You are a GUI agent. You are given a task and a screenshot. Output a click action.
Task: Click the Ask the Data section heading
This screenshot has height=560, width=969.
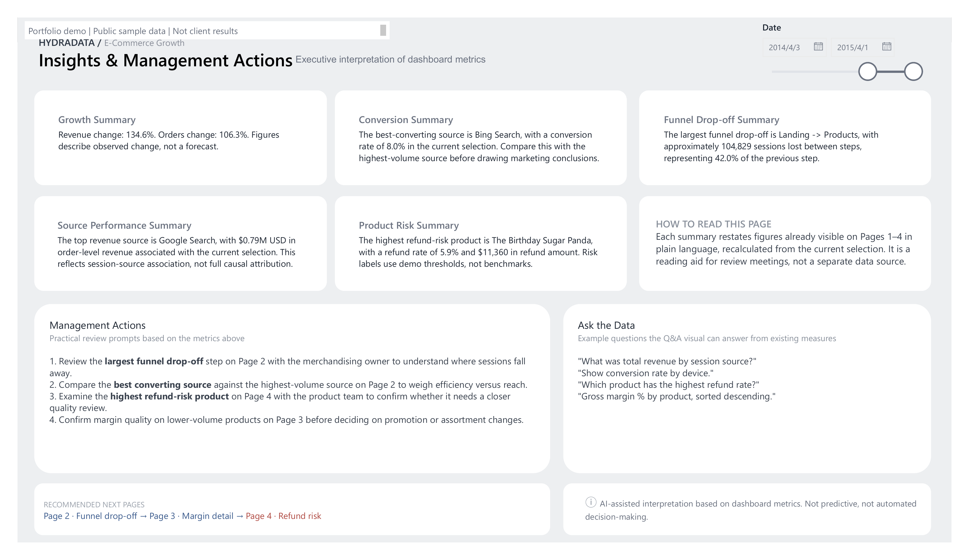(606, 325)
